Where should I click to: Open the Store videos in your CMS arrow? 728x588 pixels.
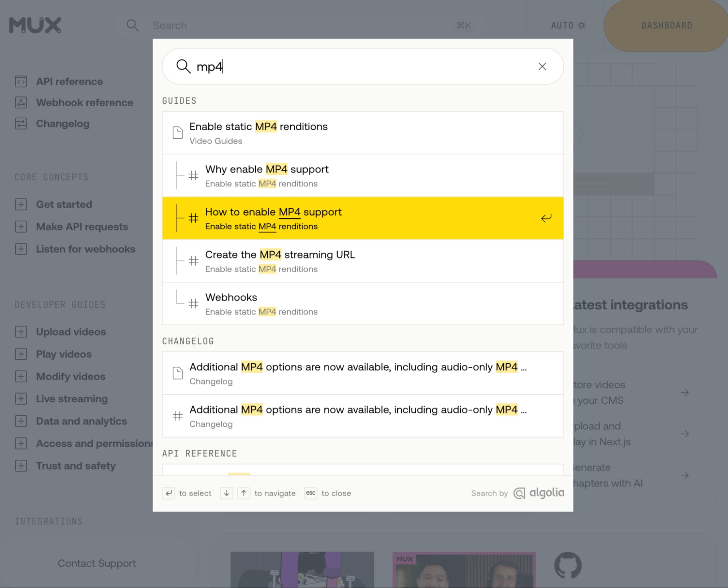685,392
